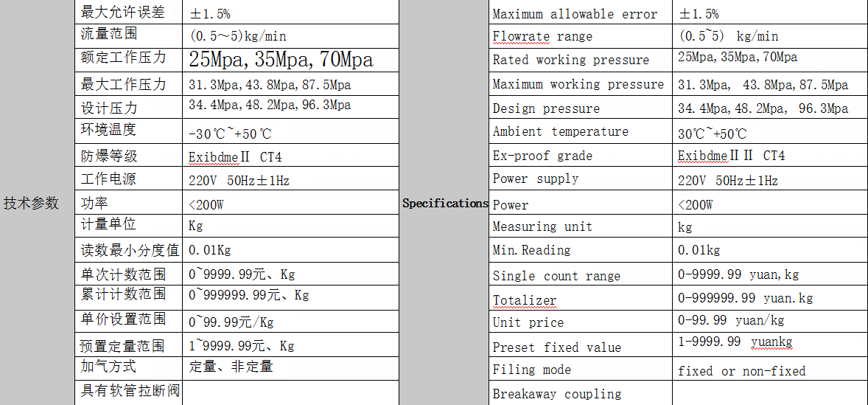Select the "Ex-proof grade" label cell

[542, 156]
